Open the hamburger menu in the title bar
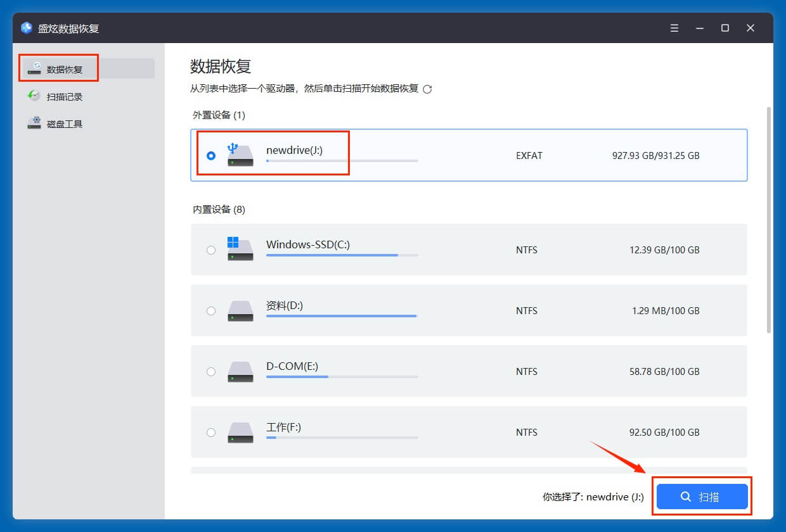786x532 pixels. [674, 28]
